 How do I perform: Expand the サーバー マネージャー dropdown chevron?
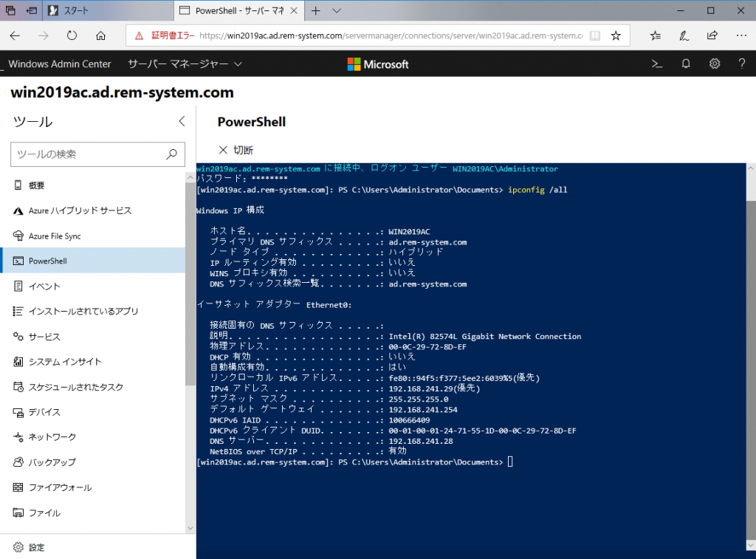pyautogui.click(x=237, y=64)
